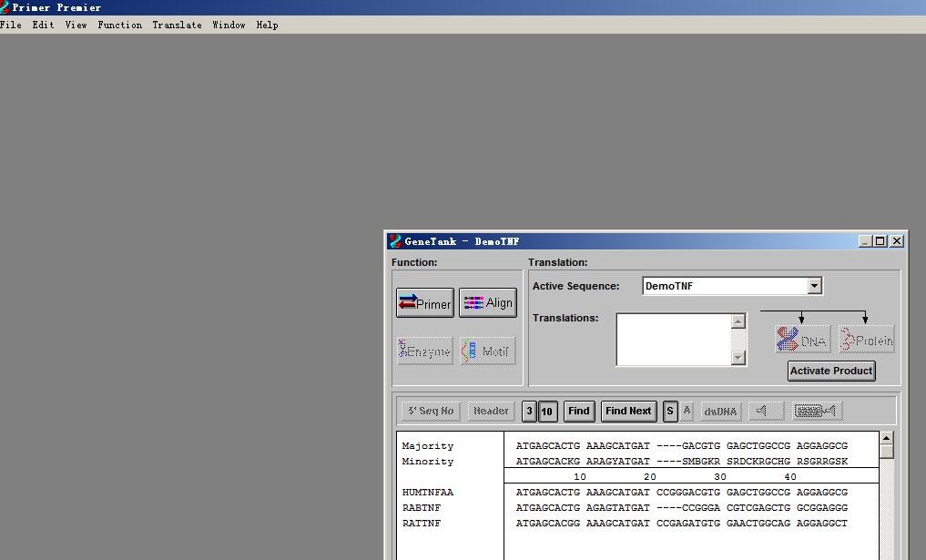Open the Help menu
This screenshot has height=560, width=926.
click(267, 25)
